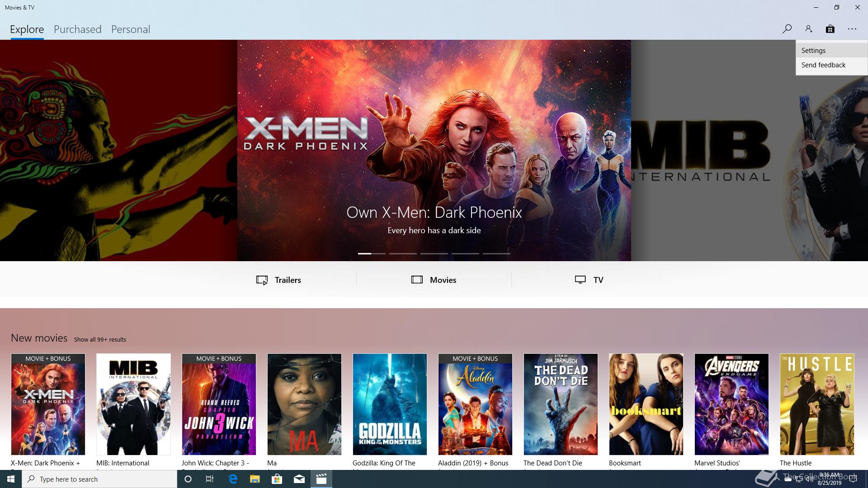The height and width of the screenshot is (488, 868).
Task: Open the Movies category
Action: [434, 280]
